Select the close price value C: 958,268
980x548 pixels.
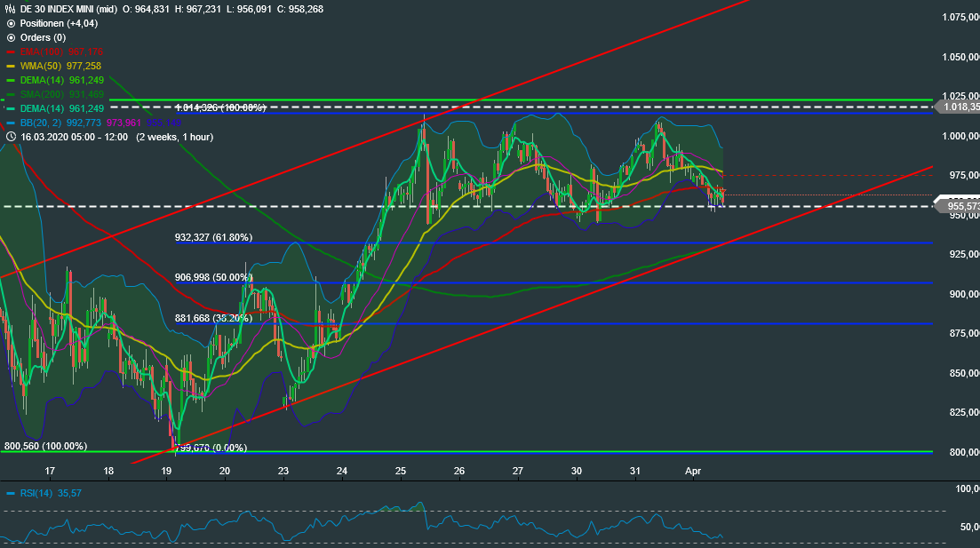click(300, 10)
